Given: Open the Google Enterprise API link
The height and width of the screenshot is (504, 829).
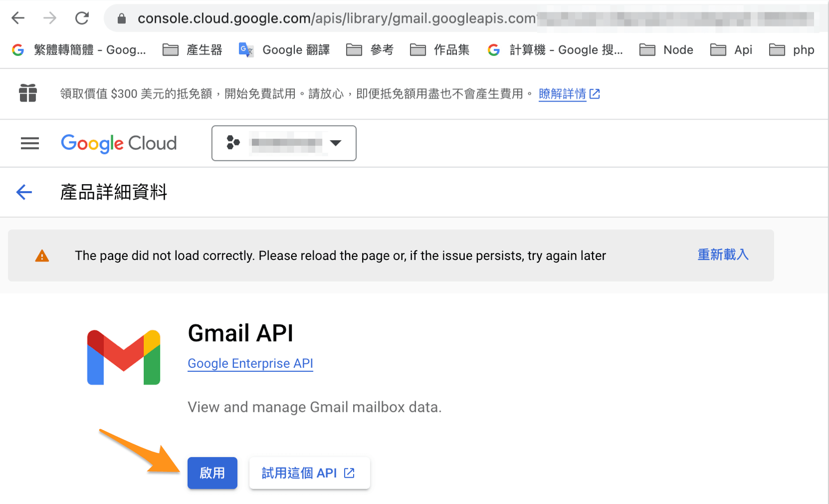Looking at the screenshot, I should click(x=250, y=363).
